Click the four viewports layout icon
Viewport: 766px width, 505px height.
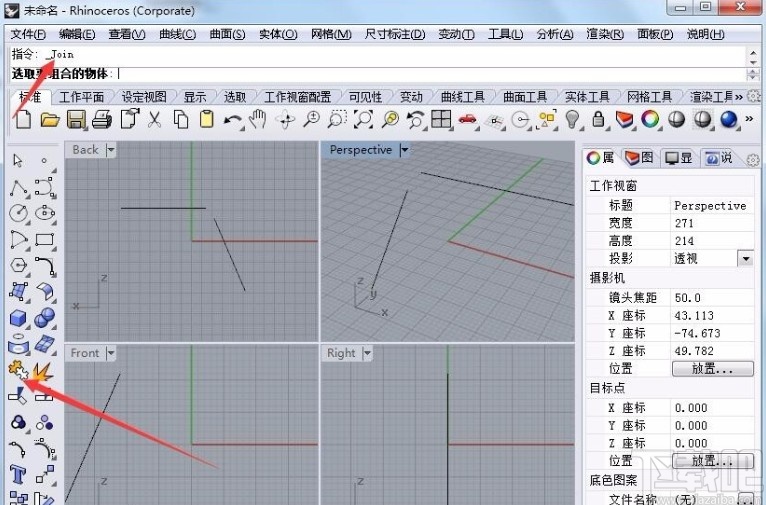coord(441,119)
